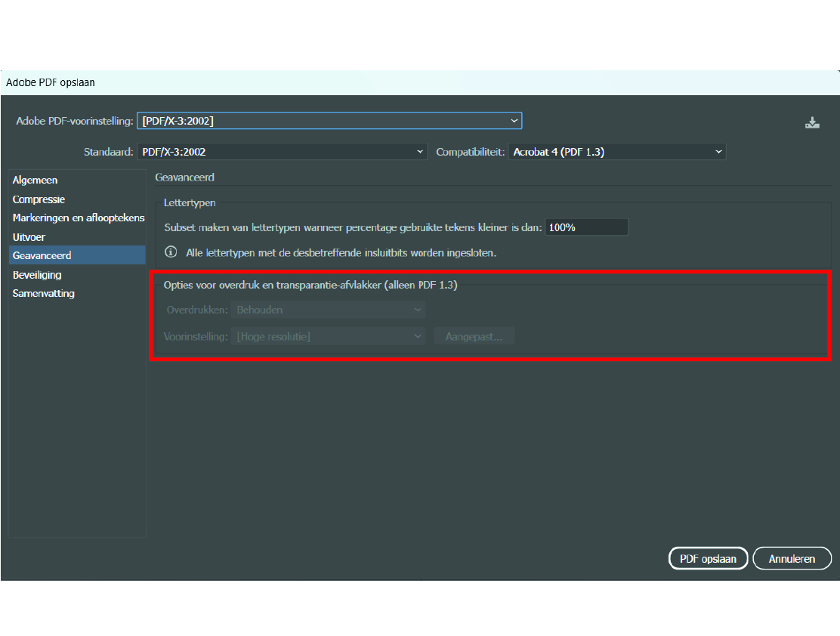
Task: Select the highlighted Geavanceerd sidebar item
Action: (x=42, y=255)
